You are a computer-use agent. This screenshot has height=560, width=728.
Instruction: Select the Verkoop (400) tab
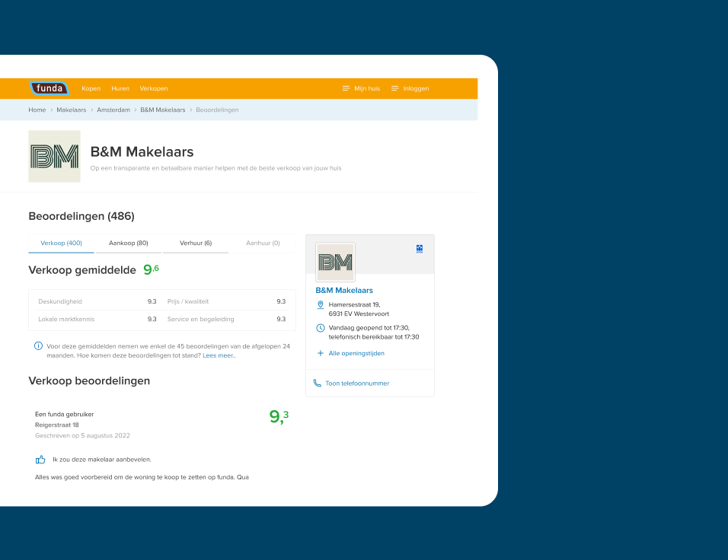(61, 243)
